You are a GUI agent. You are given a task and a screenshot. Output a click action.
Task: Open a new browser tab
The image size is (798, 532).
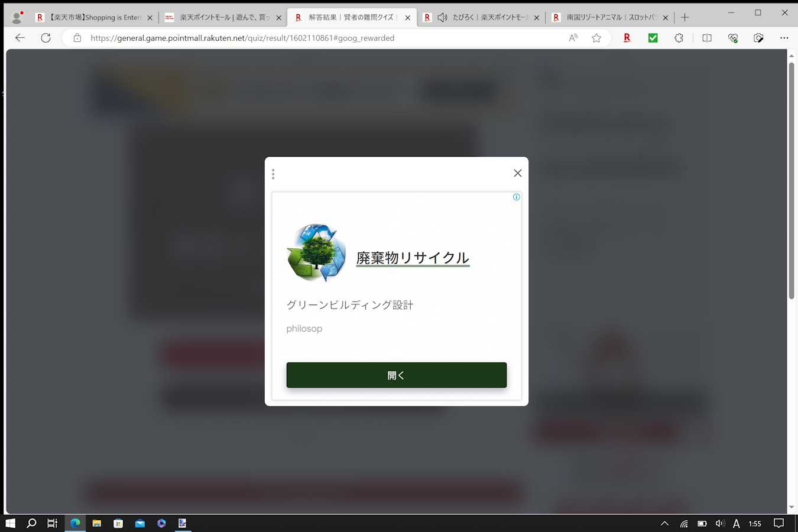pos(685,17)
